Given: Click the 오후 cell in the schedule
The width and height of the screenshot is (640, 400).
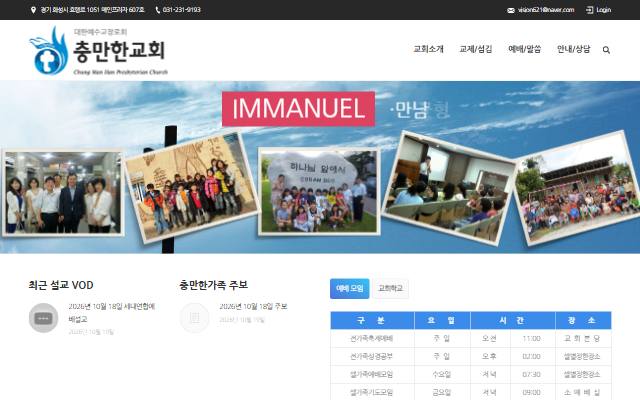Looking at the screenshot, I should 490,356.
